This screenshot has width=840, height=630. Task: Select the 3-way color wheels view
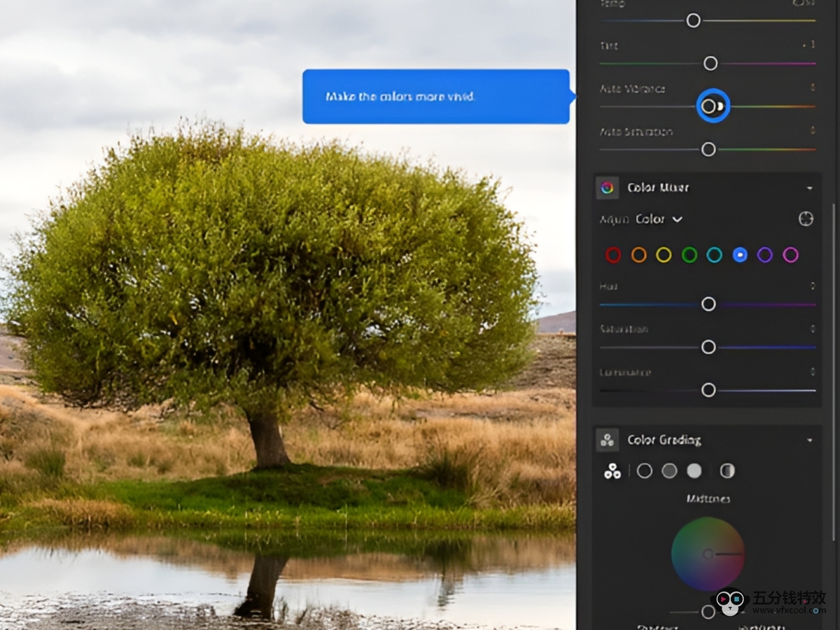click(x=612, y=471)
